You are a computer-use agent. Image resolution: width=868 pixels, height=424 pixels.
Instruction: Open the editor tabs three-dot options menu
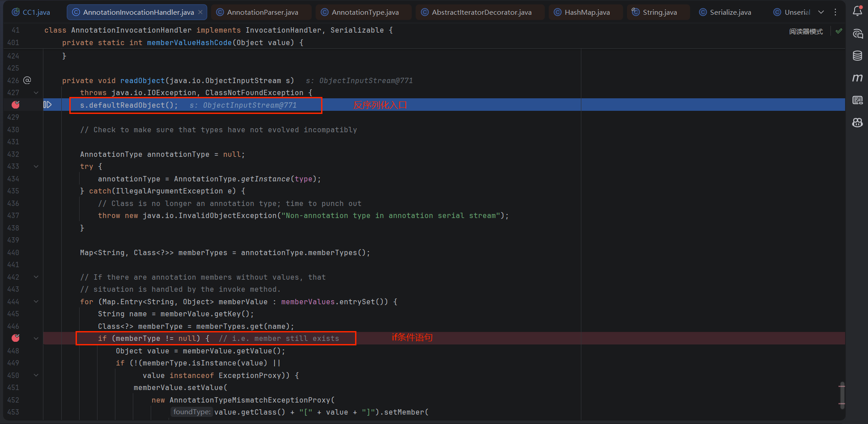pyautogui.click(x=835, y=12)
